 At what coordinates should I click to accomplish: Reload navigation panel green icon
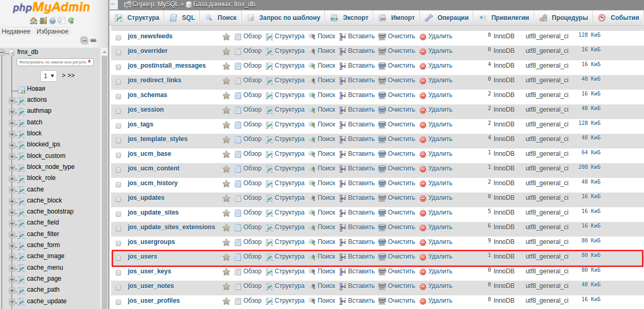(71, 21)
